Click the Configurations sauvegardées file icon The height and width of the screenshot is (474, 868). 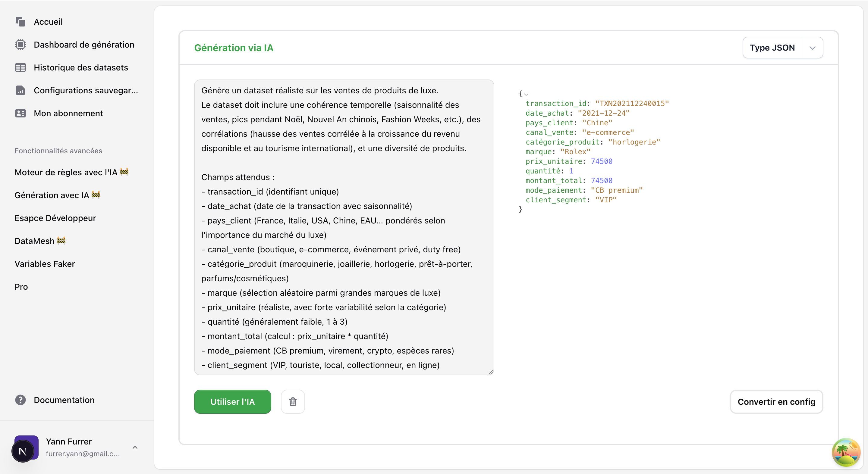click(20, 91)
